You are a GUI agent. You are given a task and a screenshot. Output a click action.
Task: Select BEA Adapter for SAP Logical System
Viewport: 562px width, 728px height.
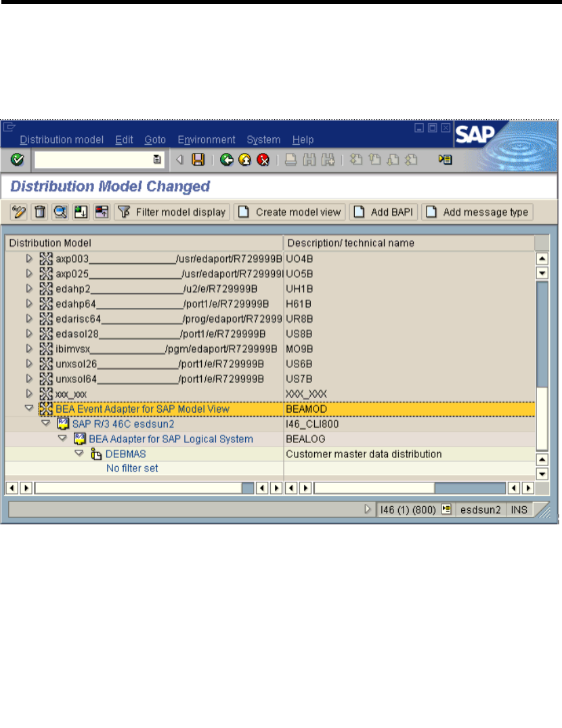171,438
